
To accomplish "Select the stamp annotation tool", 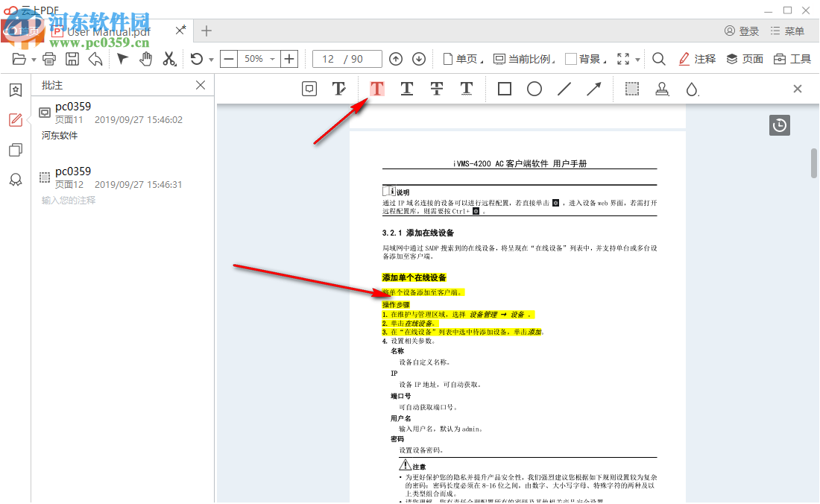I will 662,88.
